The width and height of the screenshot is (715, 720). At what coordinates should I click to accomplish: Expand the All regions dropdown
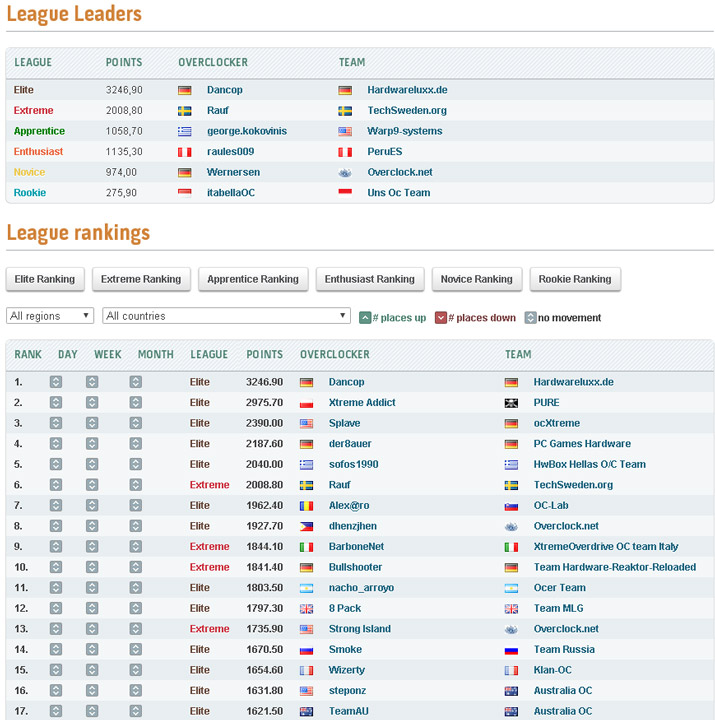pos(50,316)
